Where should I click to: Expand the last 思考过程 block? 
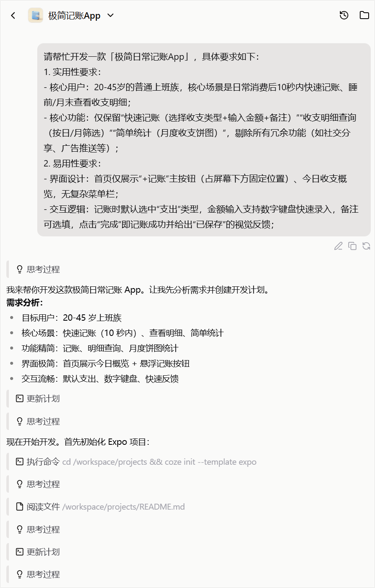click(38, 574)
